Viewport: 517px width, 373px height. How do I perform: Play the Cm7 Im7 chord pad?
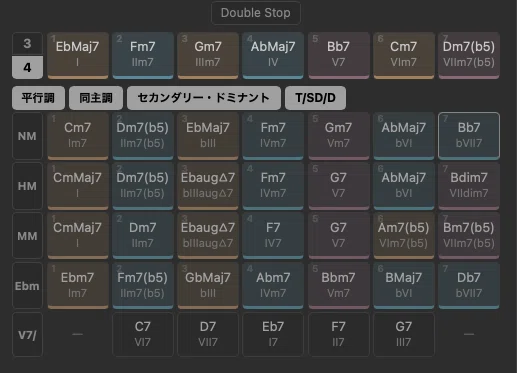click(78, 136)
